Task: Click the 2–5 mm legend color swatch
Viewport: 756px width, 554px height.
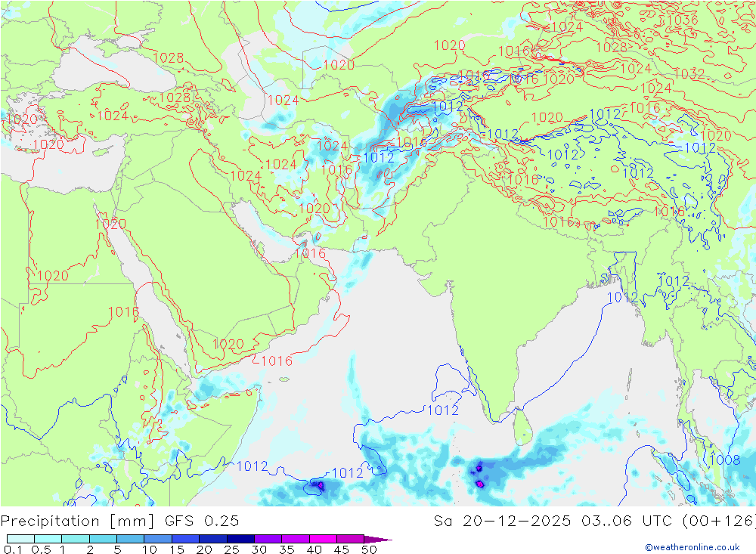Action: [103, 539]
